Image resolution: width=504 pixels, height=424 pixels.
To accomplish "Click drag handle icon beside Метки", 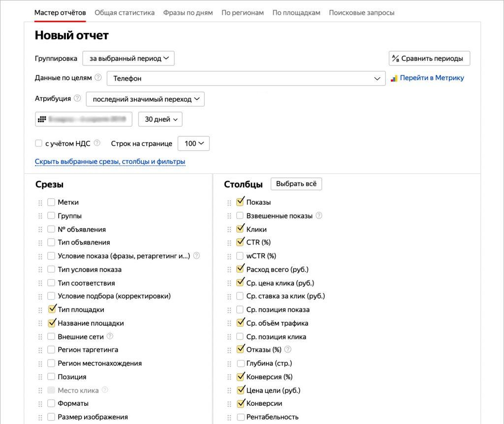I will (40, 203).
